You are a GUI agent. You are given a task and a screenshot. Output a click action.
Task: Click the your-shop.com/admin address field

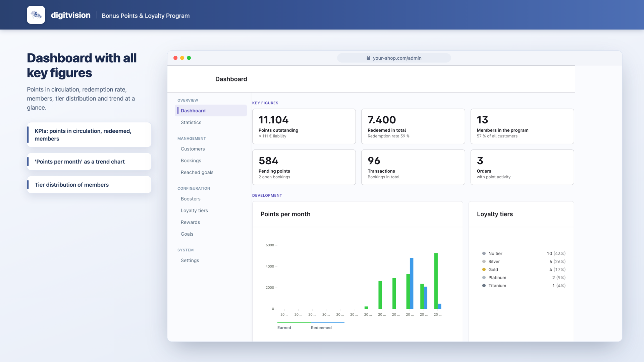click(x=394, y=58)
